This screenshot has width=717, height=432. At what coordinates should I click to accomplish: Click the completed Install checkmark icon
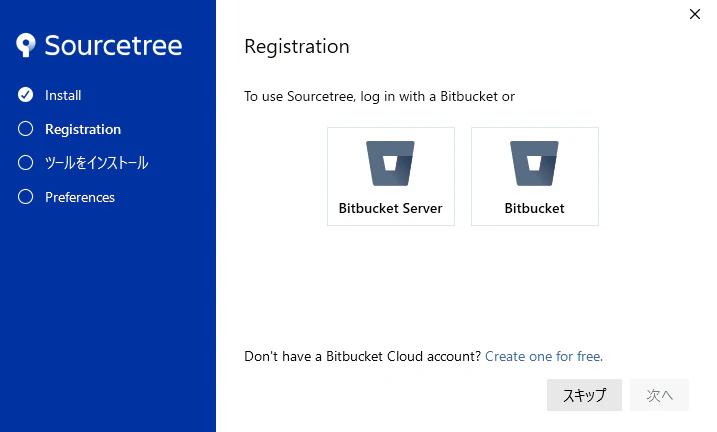[x=26, y=95]
